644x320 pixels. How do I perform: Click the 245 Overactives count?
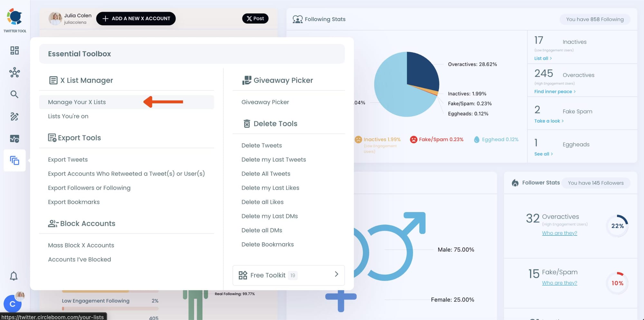[544, 73]
